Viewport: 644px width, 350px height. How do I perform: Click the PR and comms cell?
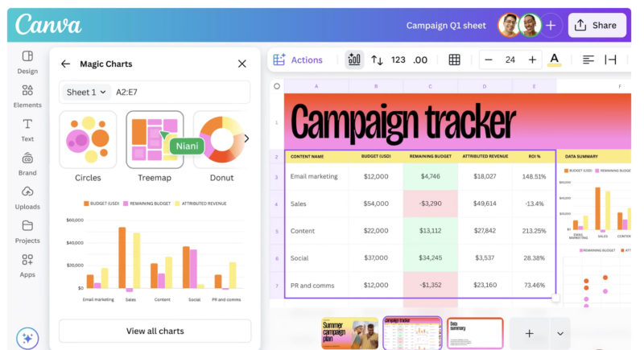316,285
